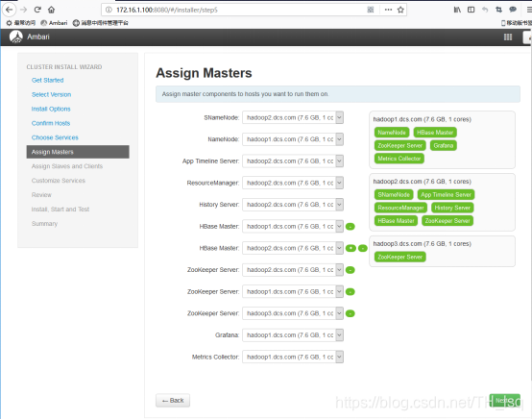
Task: Select the Assign Masters wizard step
Action: coord(78,152)
